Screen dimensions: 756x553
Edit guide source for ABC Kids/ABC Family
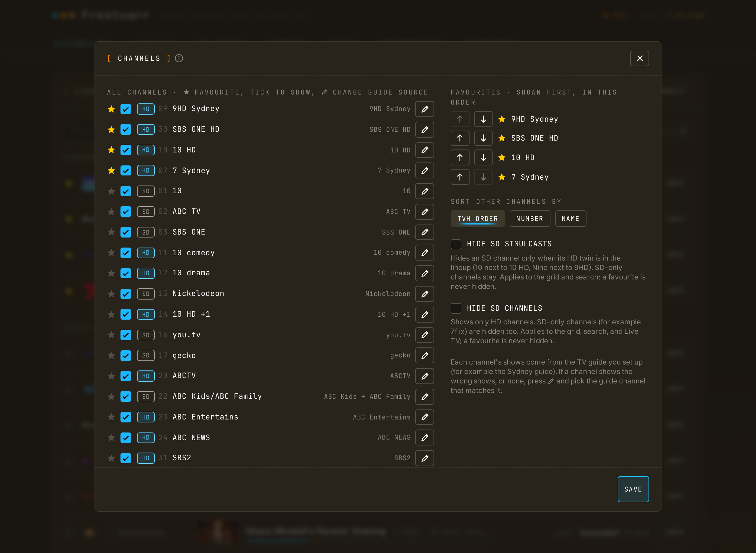pyautogui.click(x=424, y=397)
